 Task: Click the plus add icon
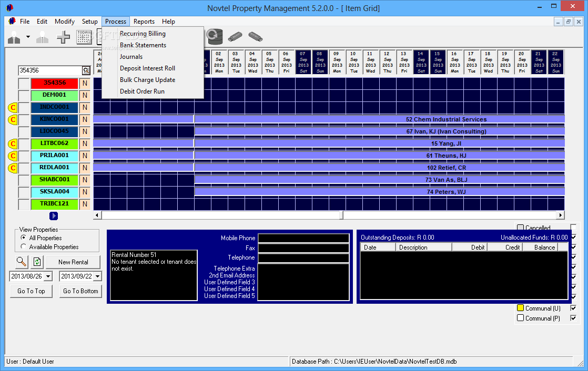pos(63,37)
